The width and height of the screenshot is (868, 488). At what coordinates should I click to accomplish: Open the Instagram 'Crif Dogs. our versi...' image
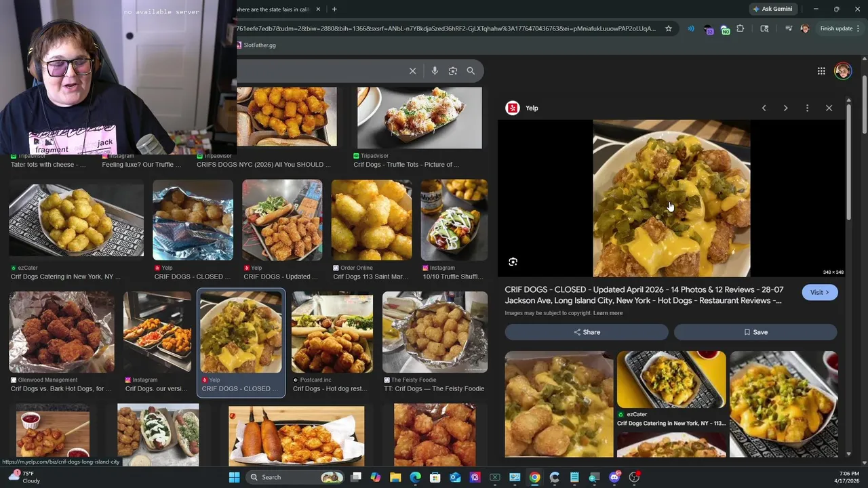pos(157,332)
